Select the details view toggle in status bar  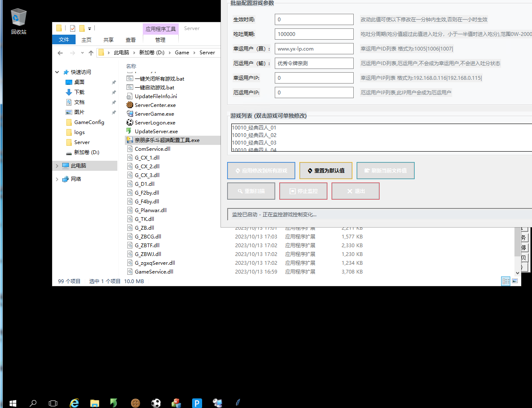[506, 281]
